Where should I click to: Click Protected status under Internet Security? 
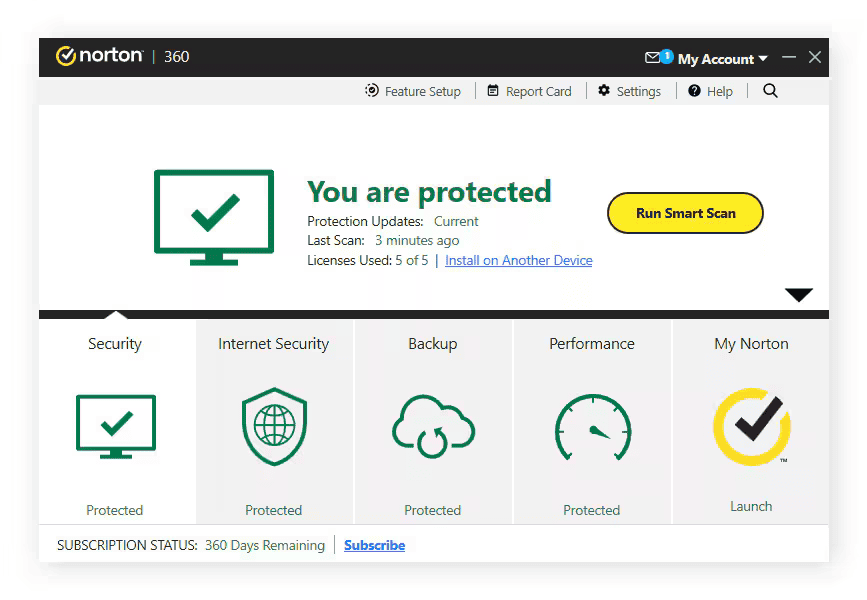click(274, 510)
